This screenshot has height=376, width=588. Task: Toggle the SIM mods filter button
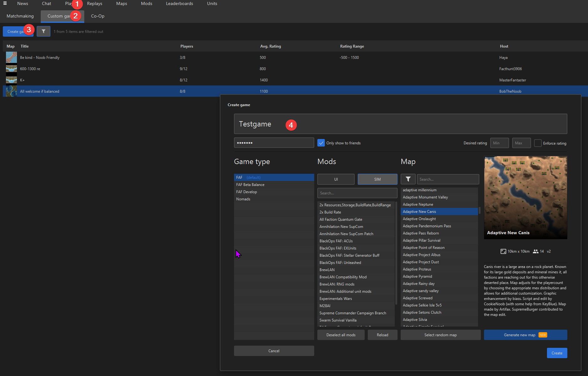pyautogui.click(x=377, y=179)
